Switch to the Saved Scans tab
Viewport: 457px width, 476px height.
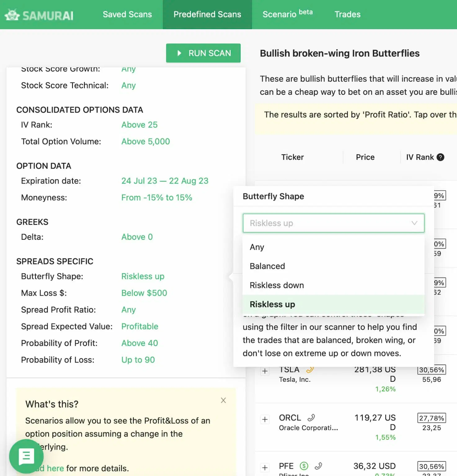tap(127, 14)
